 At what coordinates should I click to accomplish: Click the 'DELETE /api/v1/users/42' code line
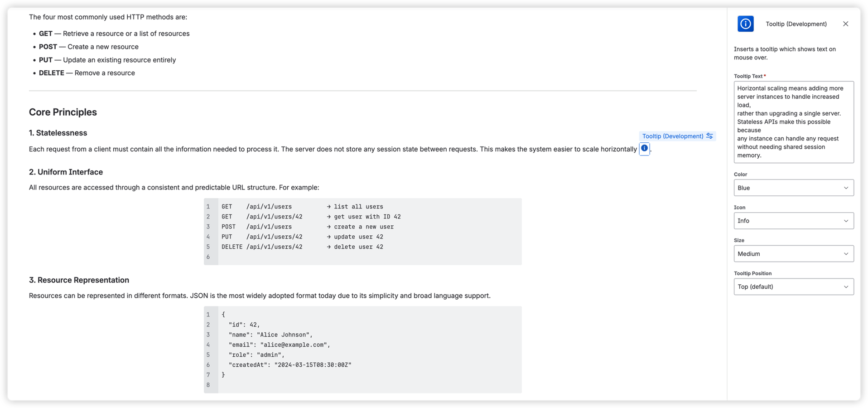[x=302, y=247]
